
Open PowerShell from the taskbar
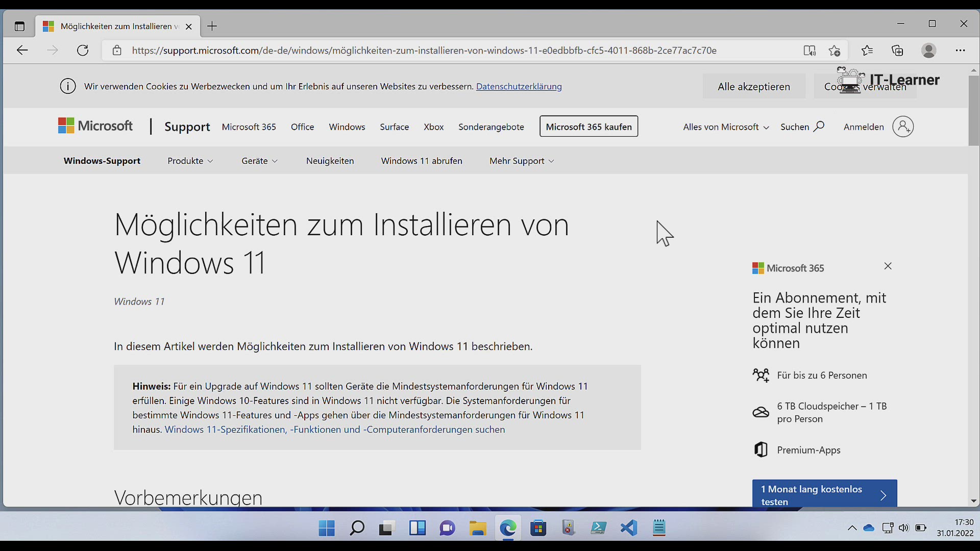click(x=599, y=528)
